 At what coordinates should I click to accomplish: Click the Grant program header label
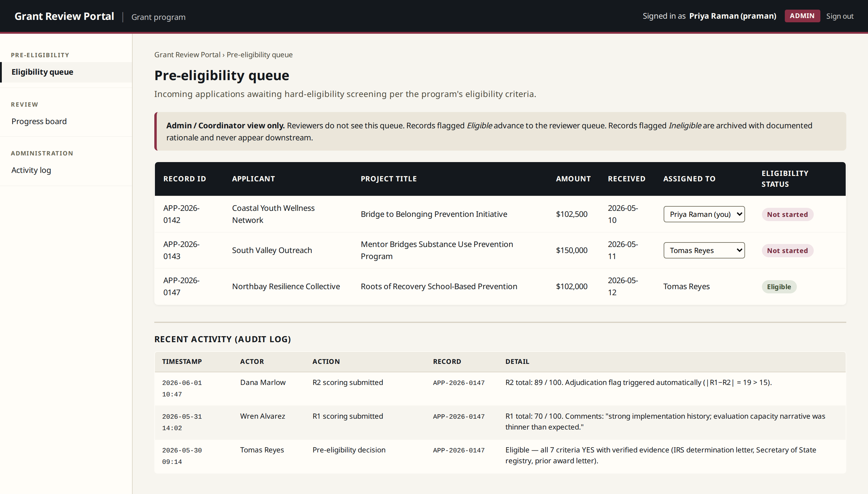point(159,17)
